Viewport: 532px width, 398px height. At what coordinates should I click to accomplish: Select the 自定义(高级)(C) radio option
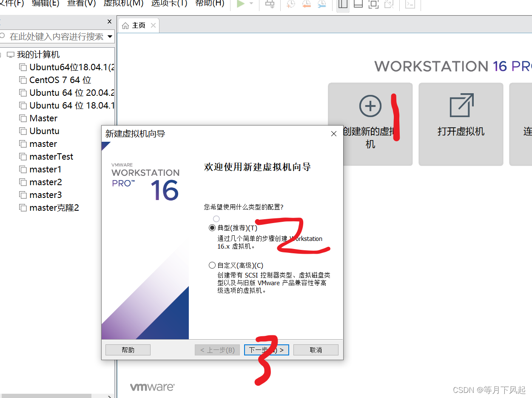coord(212,265)
